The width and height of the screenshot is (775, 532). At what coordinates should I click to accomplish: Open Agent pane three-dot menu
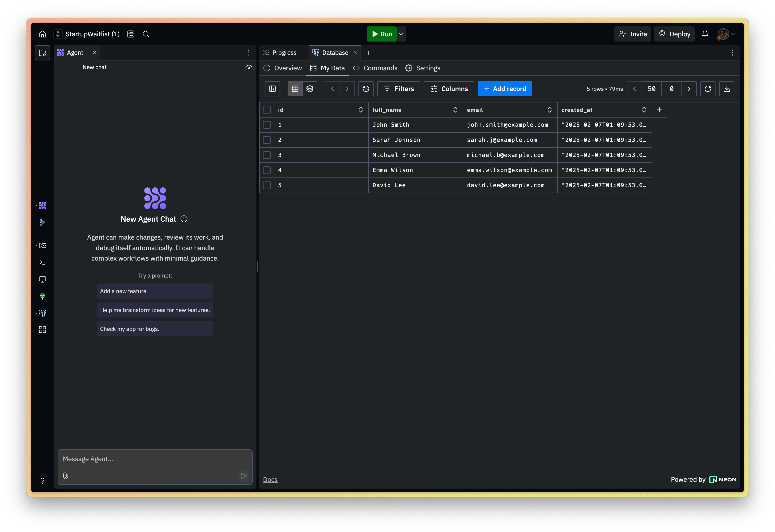coord(249,53)
